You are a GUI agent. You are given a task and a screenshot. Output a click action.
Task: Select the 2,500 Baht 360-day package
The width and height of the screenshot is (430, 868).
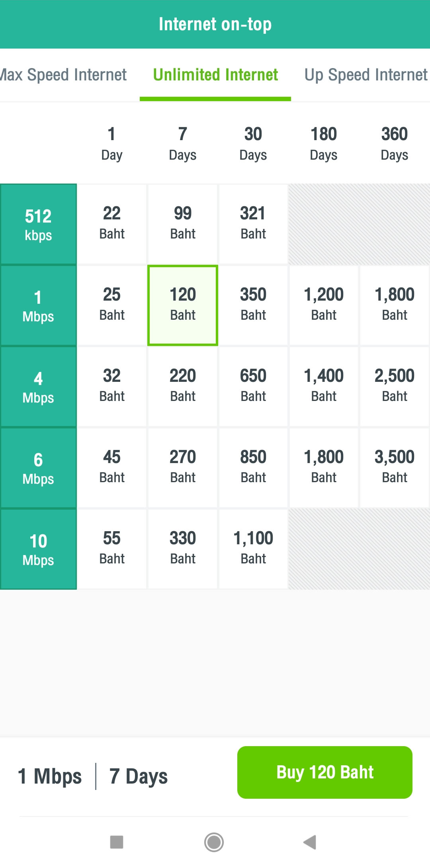395,386
